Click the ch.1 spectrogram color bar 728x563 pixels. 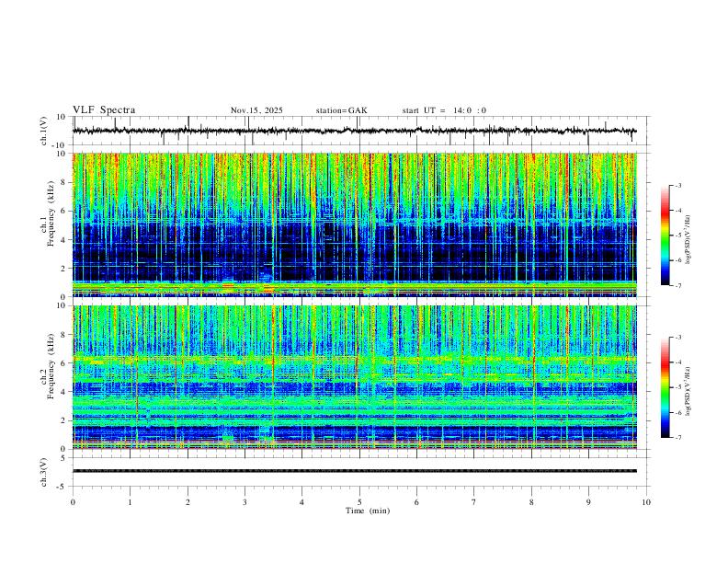pos(665,236)
